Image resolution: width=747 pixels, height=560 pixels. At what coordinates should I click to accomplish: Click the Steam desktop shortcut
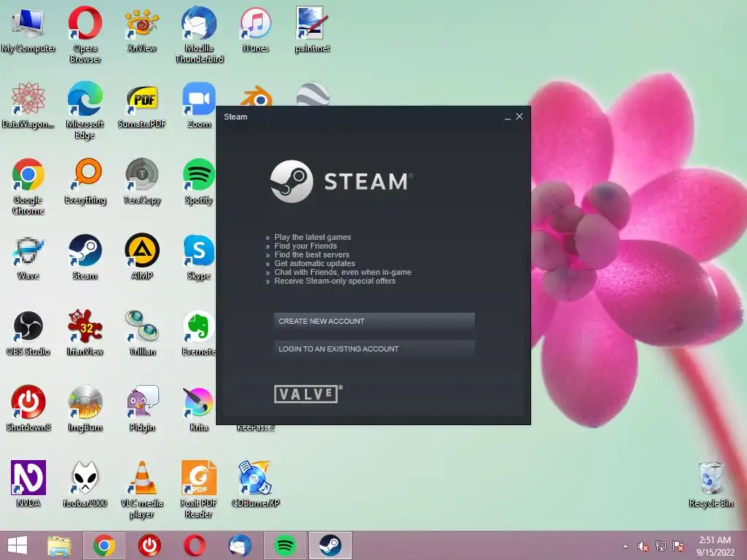(85, 257)
